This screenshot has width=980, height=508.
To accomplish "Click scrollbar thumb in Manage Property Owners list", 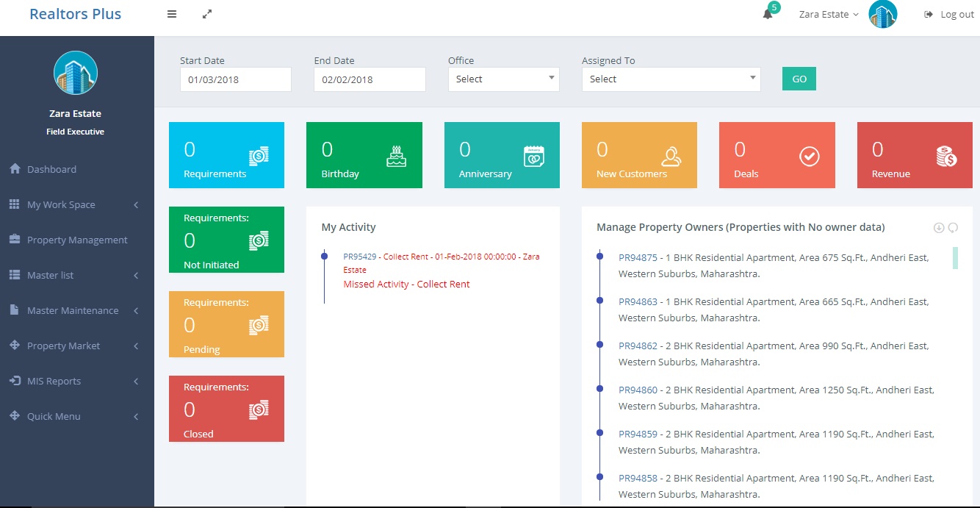I will tap(955, 258).
